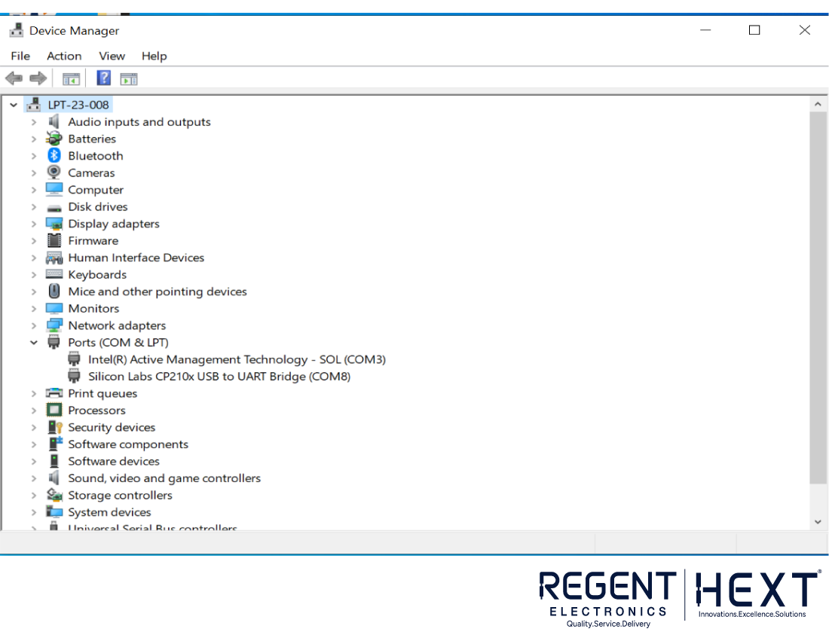
Task: Show the action pane using its toolbar icon
Action: (x=128, y=78)
